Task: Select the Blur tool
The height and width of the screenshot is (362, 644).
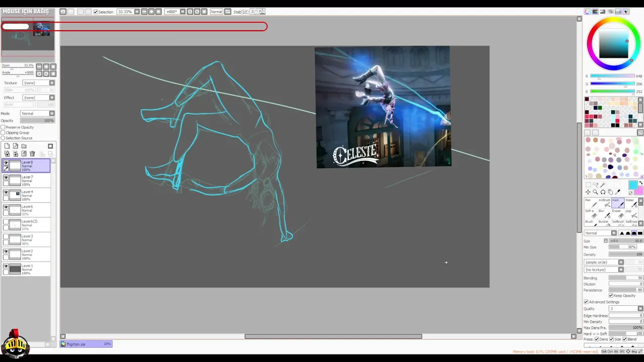Action: coord(605,213)
